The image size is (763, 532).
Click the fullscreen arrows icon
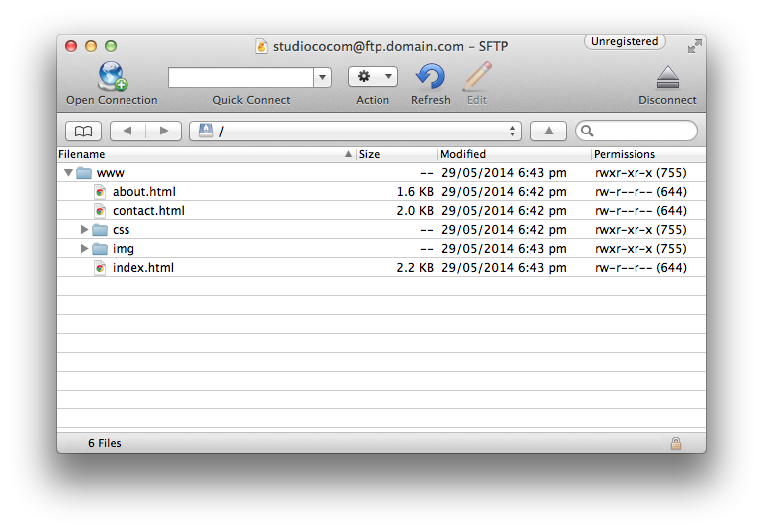pyautogui.click(x=695, y=46)
